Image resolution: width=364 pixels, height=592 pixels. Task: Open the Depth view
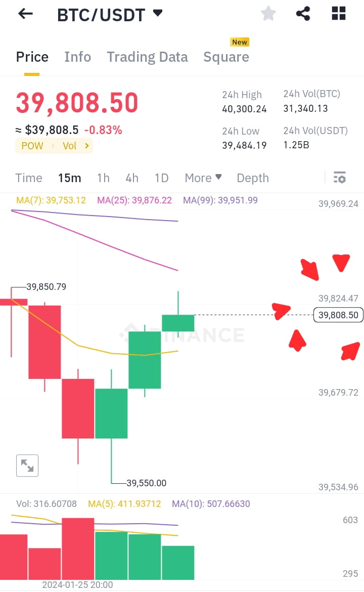(x=253, y=178)
